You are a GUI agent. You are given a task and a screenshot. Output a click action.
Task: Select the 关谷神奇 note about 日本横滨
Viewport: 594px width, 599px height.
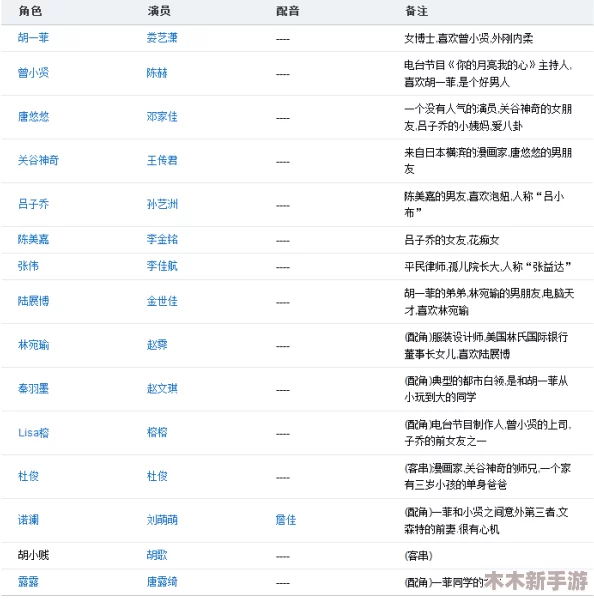488,161
